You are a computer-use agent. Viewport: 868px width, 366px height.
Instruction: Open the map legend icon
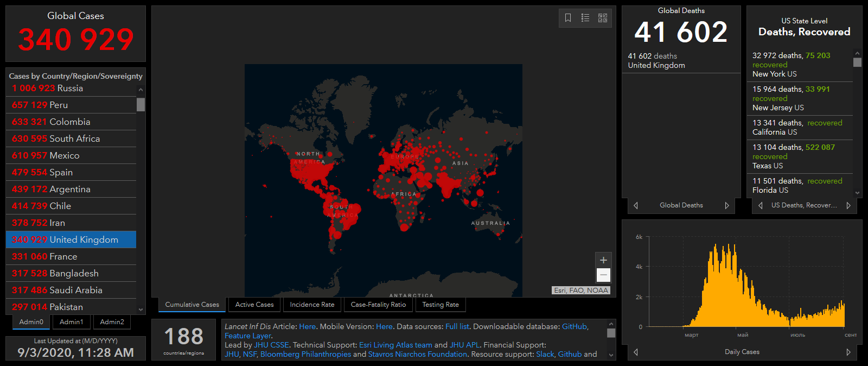(585, 18)
